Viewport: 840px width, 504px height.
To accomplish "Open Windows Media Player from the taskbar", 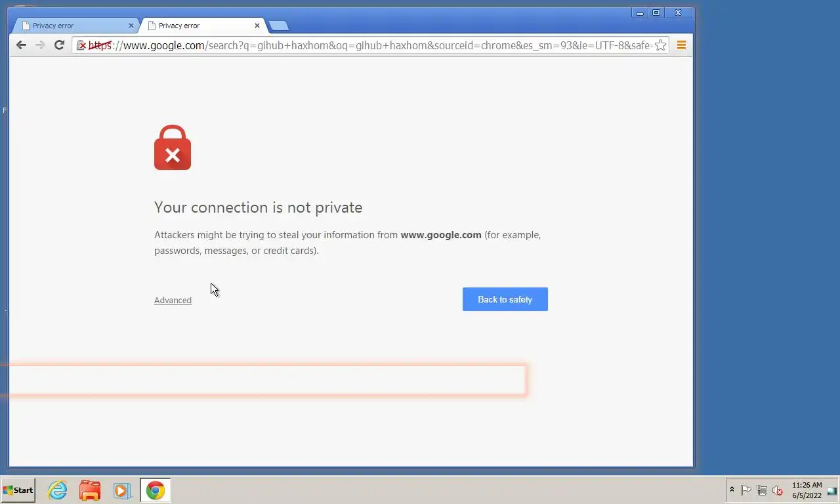I will (x=121, y=490).
